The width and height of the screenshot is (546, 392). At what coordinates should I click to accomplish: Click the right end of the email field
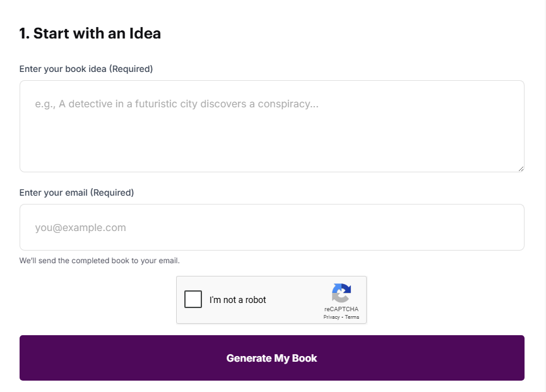[505, 227]
